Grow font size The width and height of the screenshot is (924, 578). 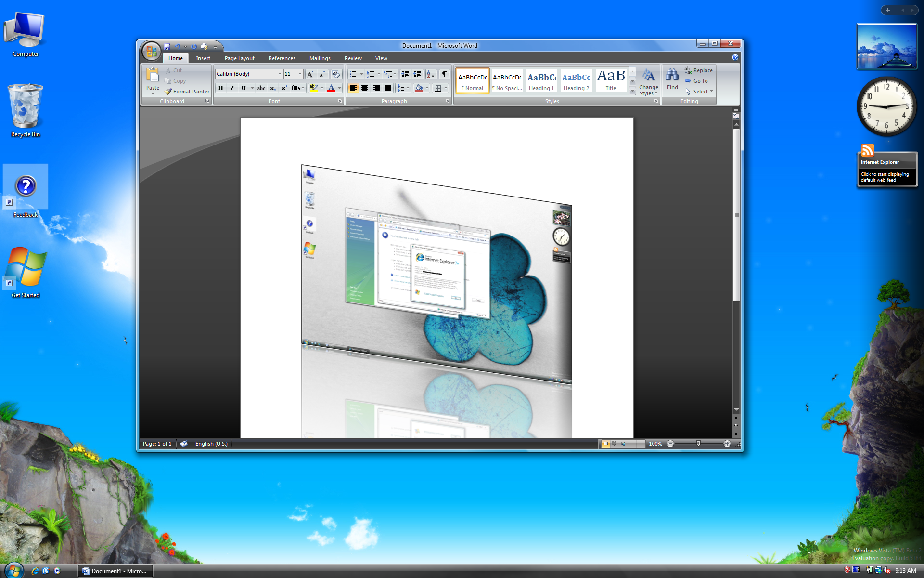(x=310, y=74)
